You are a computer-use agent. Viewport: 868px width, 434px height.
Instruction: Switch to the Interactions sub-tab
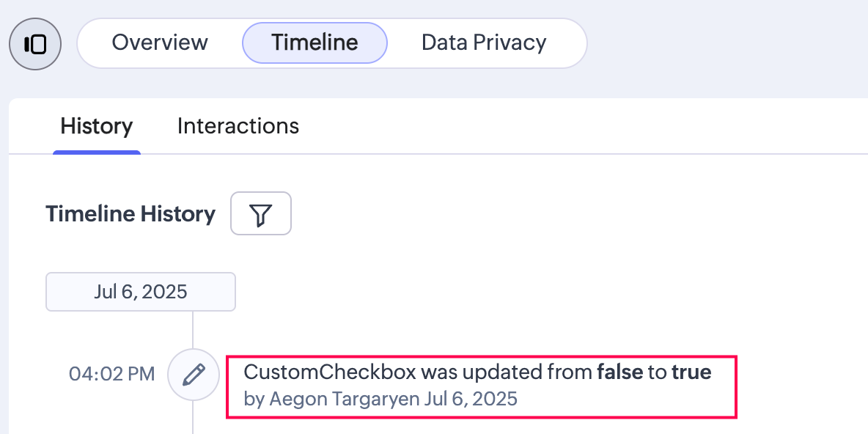[238, 126]
